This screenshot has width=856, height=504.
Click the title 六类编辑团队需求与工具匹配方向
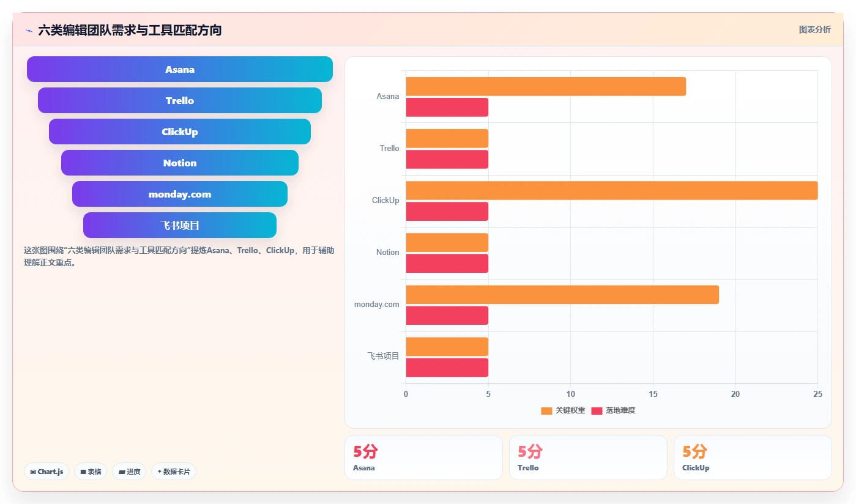coord(130,30)
